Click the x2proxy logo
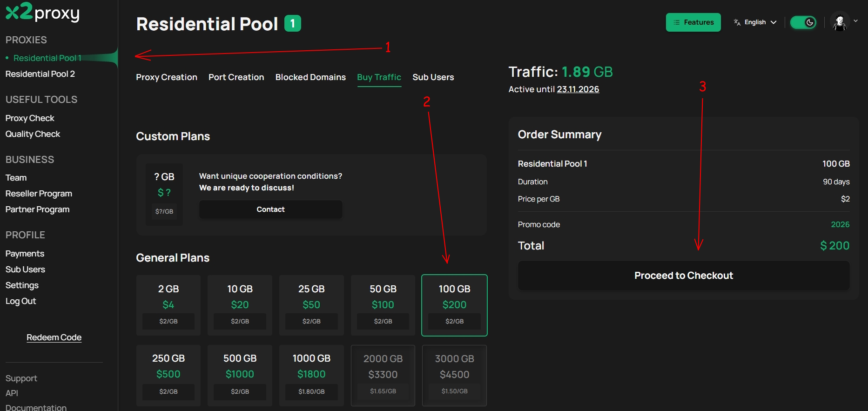868x411 pixels. click(x=42, y=12)
